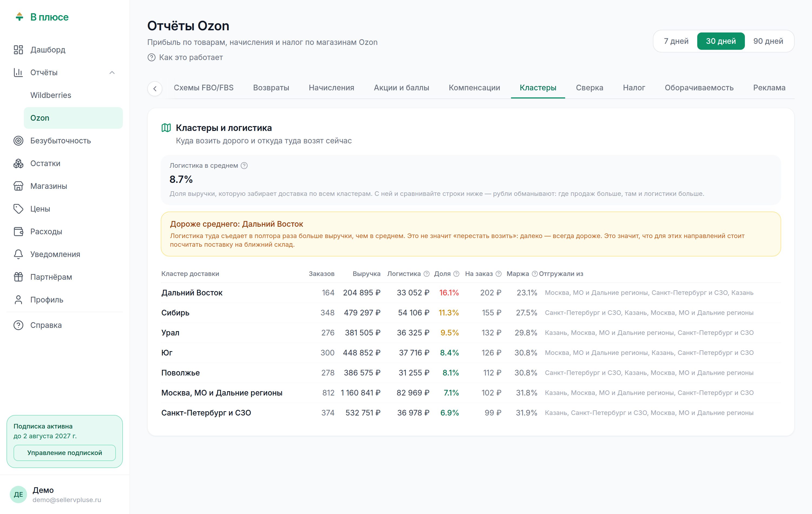
Task: Click Управление подпиской button
Action: click(x=64, y=453)
